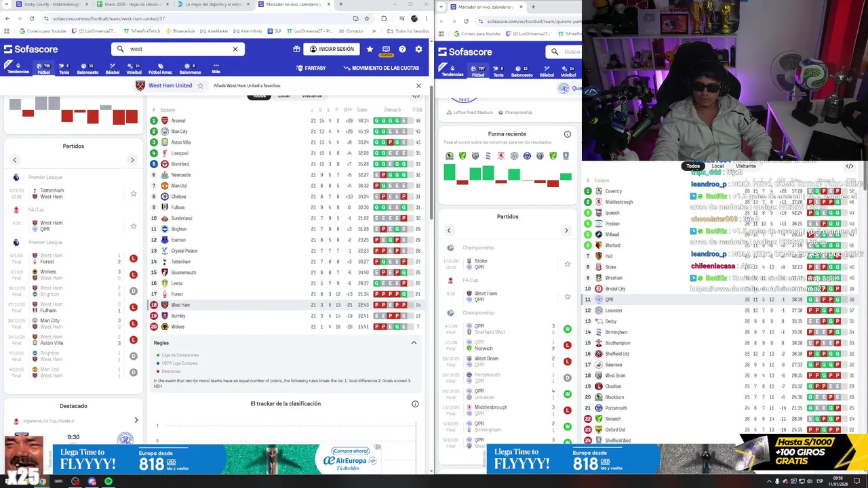
Task: Go to previous matches in left Partidos panel
Action: pyautogui.click(x=14, y=160)
